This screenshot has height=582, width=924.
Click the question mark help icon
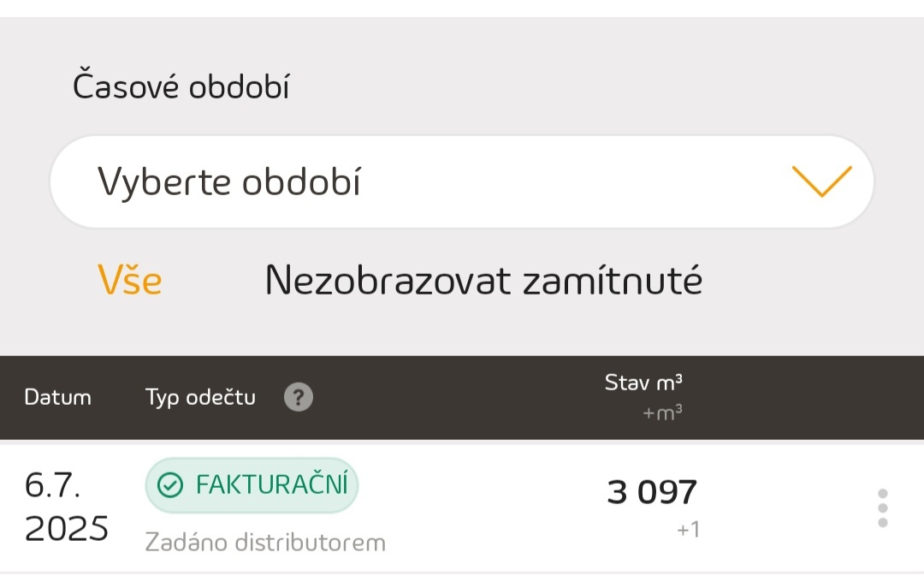point(299,397)
